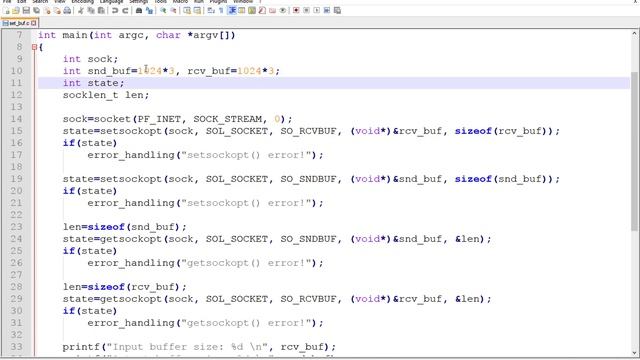Click 'printf' on line 33
Viewport: 640px width, 360px height.
click(81, 347)
